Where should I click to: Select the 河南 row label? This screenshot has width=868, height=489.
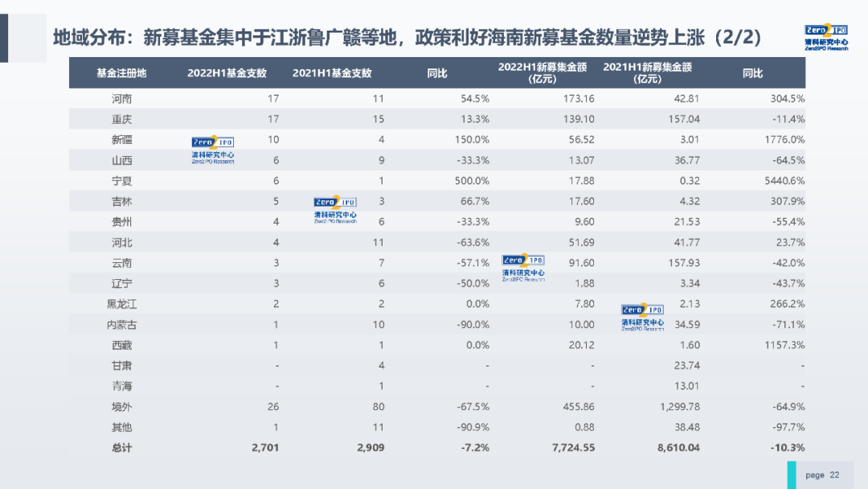coord(122,99)
